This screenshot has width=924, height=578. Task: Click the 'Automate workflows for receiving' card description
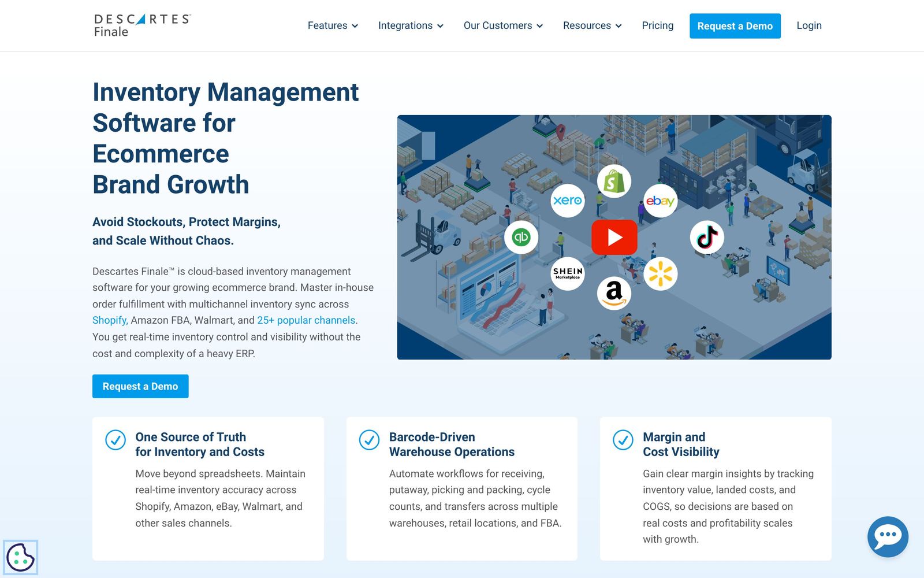point(475,498)
